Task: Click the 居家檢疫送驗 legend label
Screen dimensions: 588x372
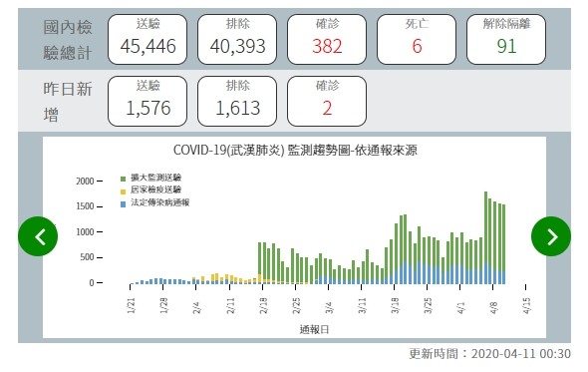Action: tap(156, 189)
